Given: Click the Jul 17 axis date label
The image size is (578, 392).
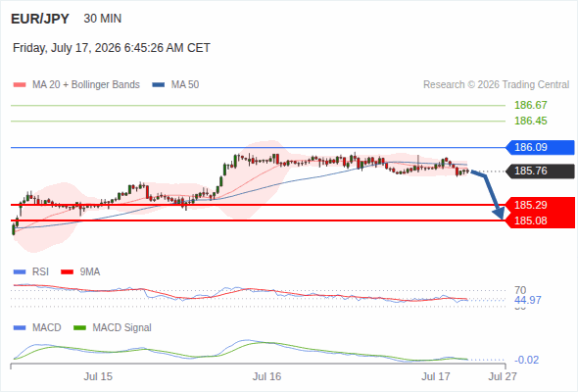Looking at the screenshot, I should coord(436,376).
